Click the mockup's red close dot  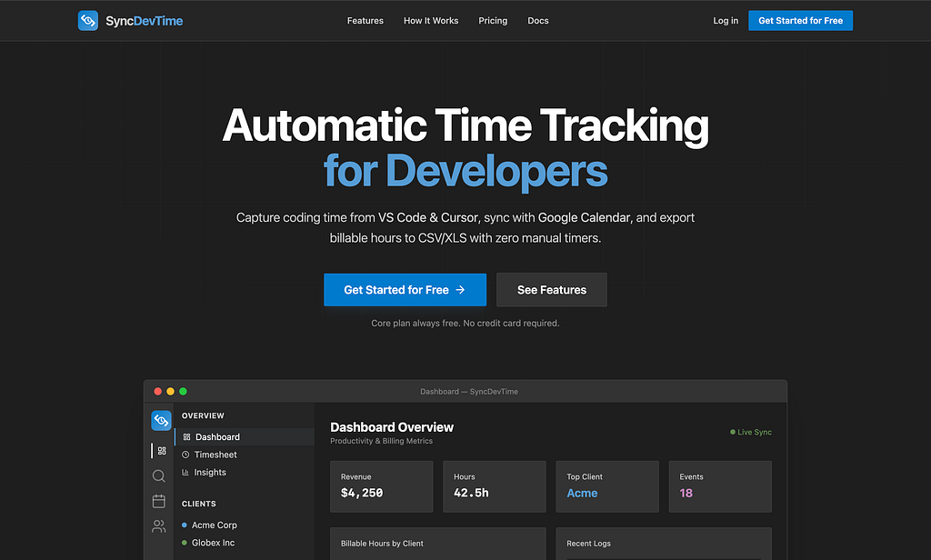158,391
